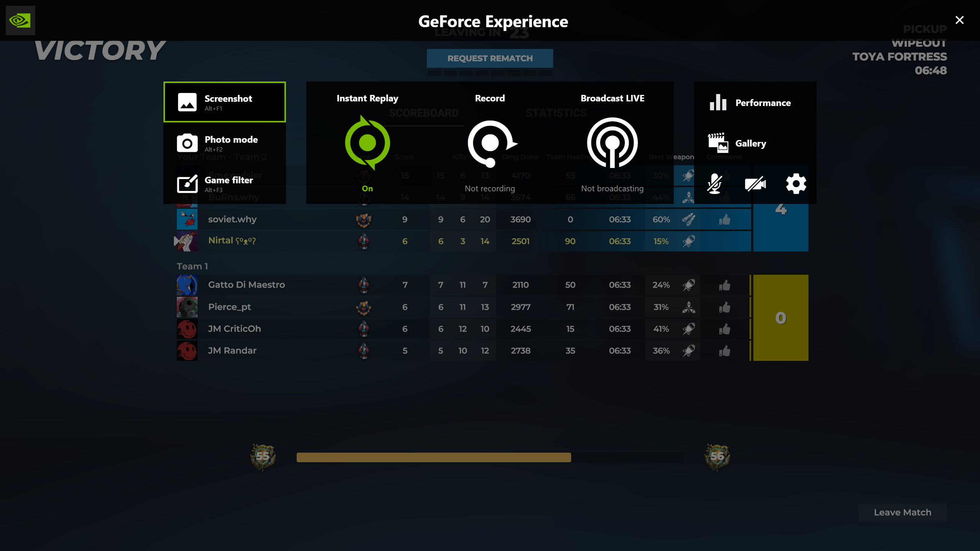Toggle the muted microphone

[714, 184]
